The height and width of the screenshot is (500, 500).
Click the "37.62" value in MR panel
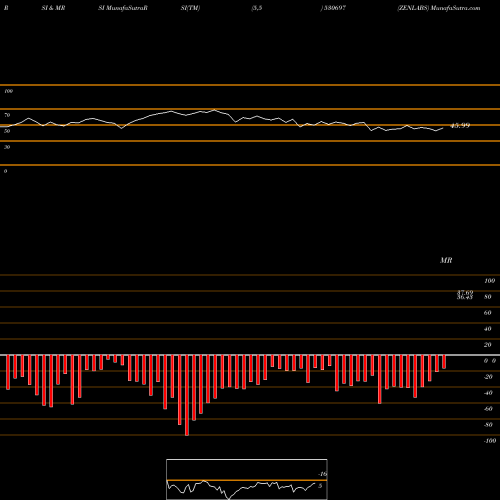pyautogui.click(x=465, y=292)
